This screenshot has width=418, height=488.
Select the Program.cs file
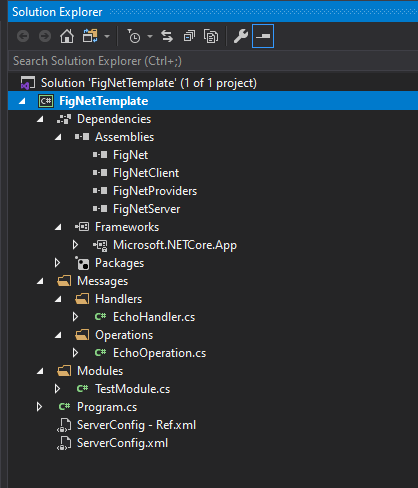coord(107,407)
